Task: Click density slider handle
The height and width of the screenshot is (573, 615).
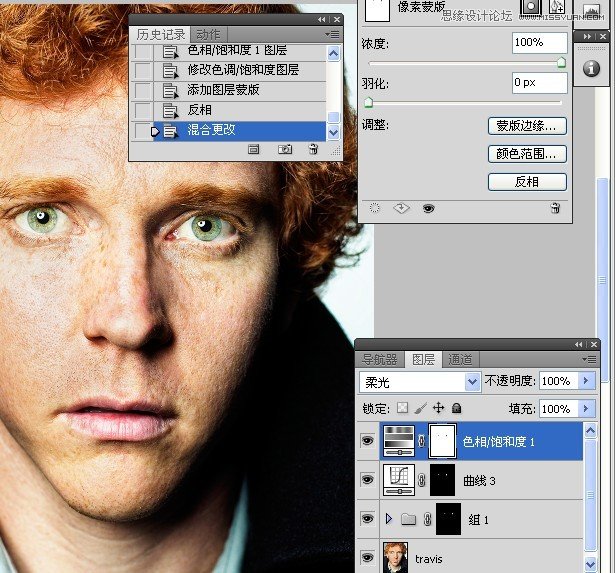Action: coord(561,63)
